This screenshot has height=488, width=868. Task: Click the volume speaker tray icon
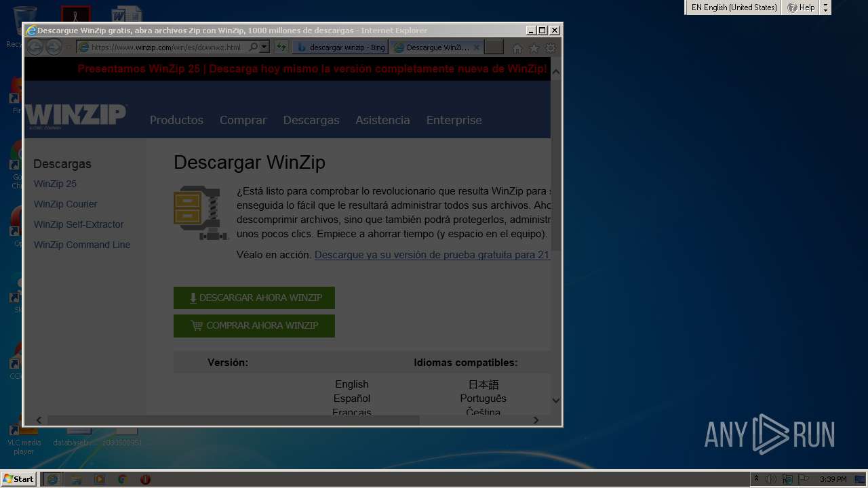[771, 479]
